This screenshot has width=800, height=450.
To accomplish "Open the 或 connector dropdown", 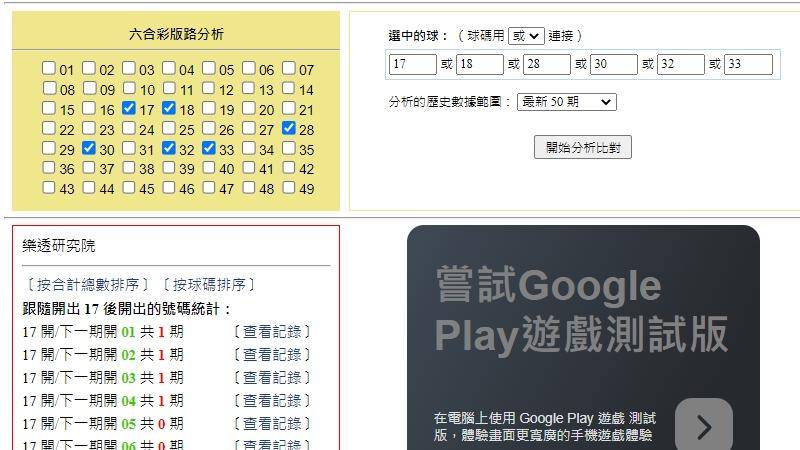I will point(525,35).
